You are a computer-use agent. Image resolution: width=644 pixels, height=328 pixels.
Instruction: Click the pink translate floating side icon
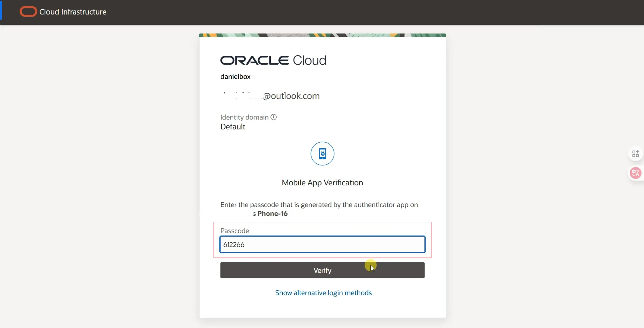(x=636, y=173)
